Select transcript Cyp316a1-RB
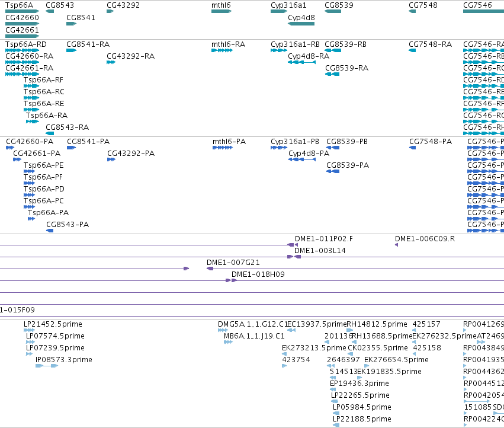 coord(279,50)
